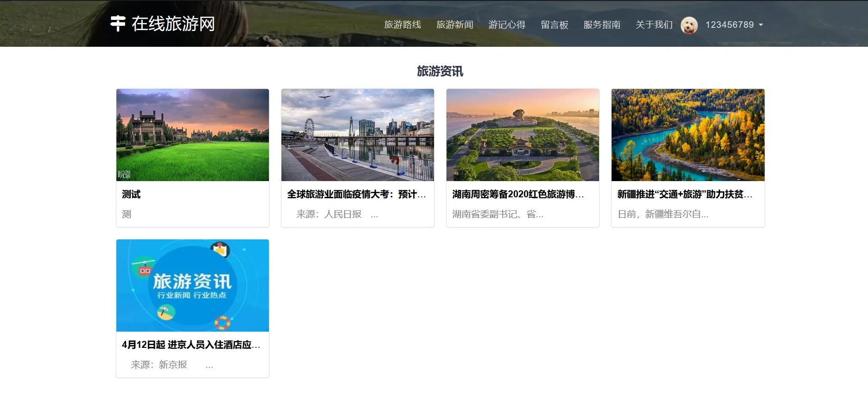Image resolution: width=868 pixels, height=415 pixels.
Task: Navigate to 服务指南
Action: [x=602, y=25]
